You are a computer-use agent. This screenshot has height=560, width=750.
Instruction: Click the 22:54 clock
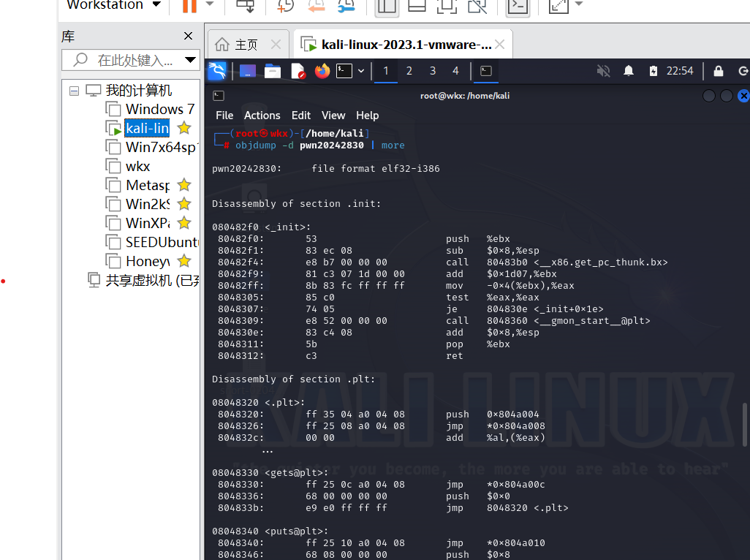[680, 71]
